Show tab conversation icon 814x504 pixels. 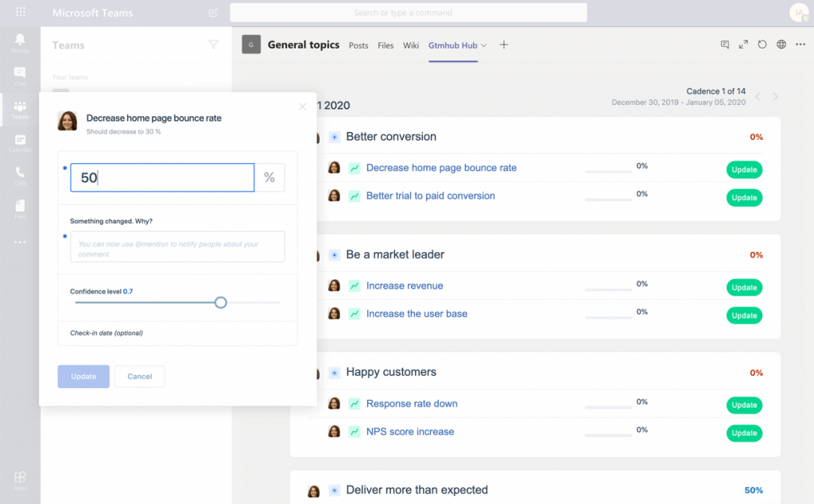[x=725, y=45]
